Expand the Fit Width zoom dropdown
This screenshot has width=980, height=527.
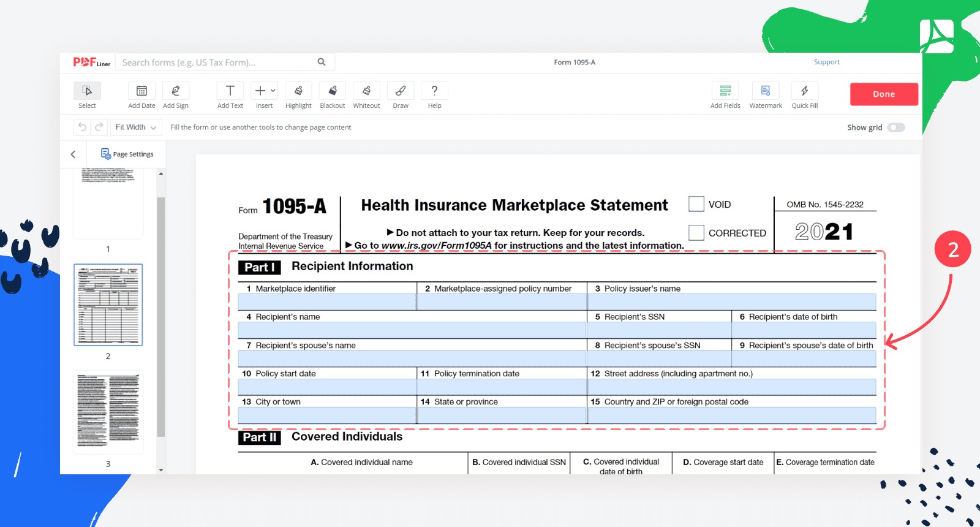136,127
